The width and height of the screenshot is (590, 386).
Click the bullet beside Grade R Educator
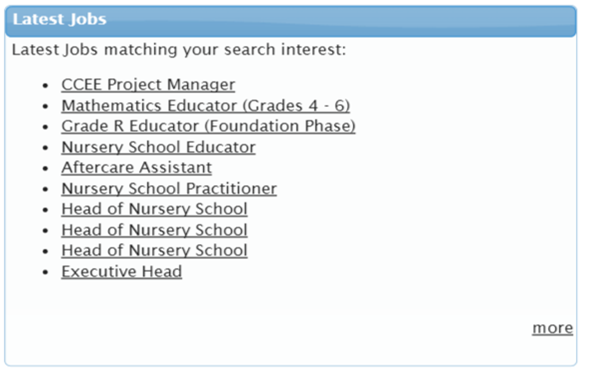[46, 127]
